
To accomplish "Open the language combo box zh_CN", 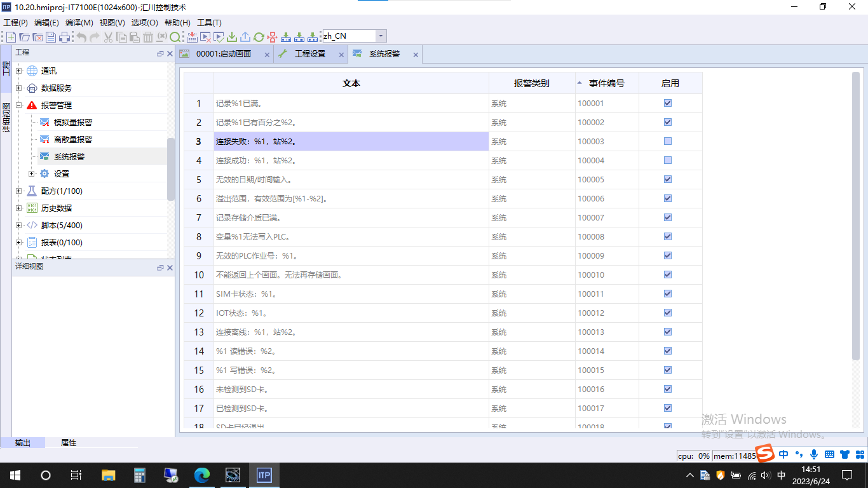I will point(355,36).
